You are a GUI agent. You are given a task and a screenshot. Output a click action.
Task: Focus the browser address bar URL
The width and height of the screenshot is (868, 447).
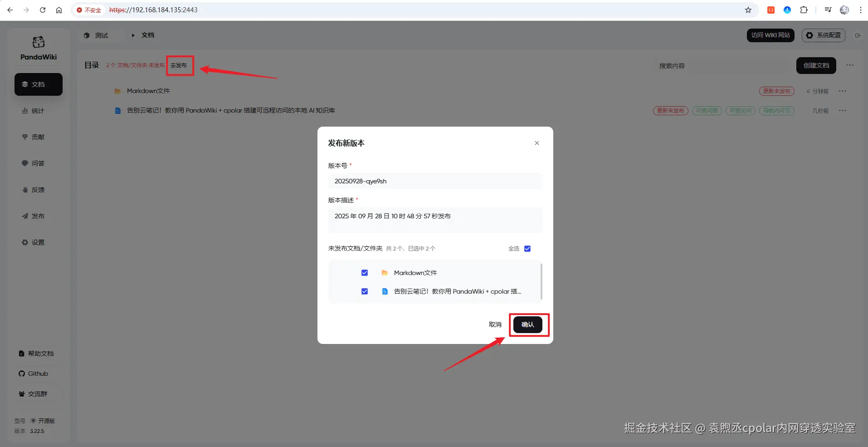(153, 10)
